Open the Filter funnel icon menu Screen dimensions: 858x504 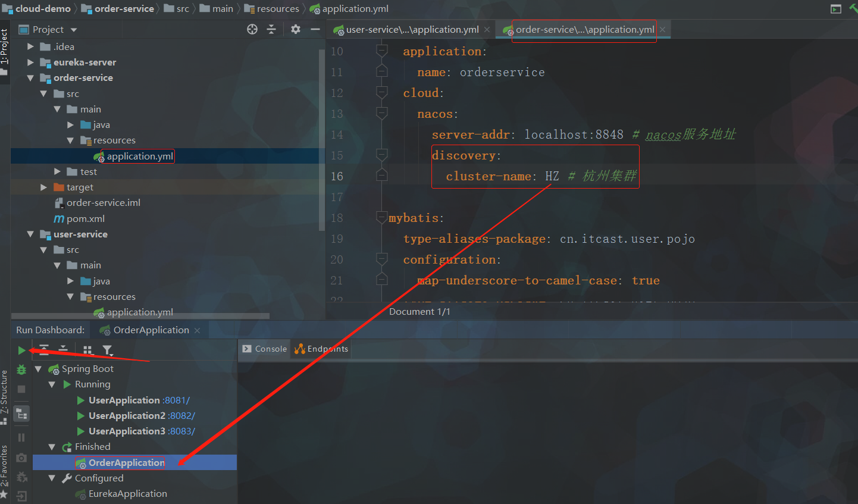(108, 350)
